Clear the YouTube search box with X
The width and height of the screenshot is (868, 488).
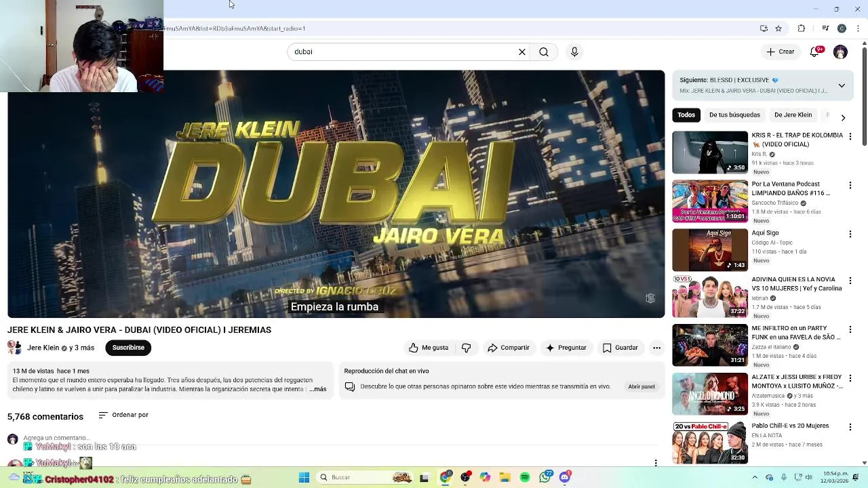coord(522,52)
